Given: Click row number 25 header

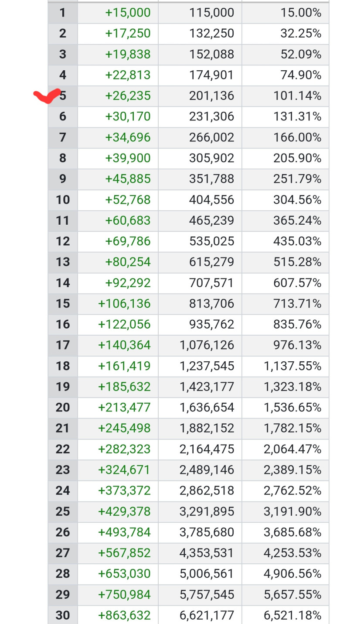Looking at the screenshot, I should [63, 511].
